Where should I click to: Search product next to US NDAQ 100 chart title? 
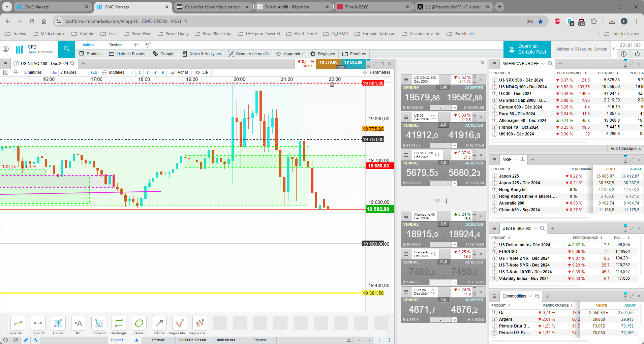click(x=72, y=64)
